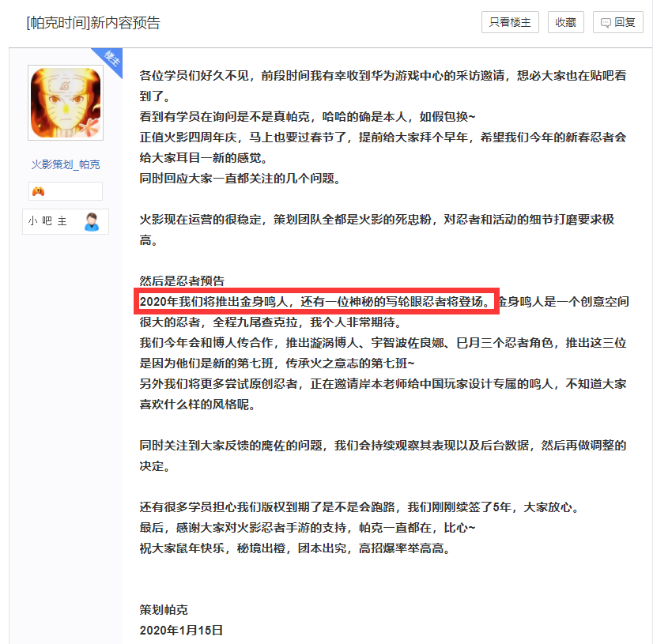Click the date 2020年1月15日

pyautogui.click(x=181, y=630)
